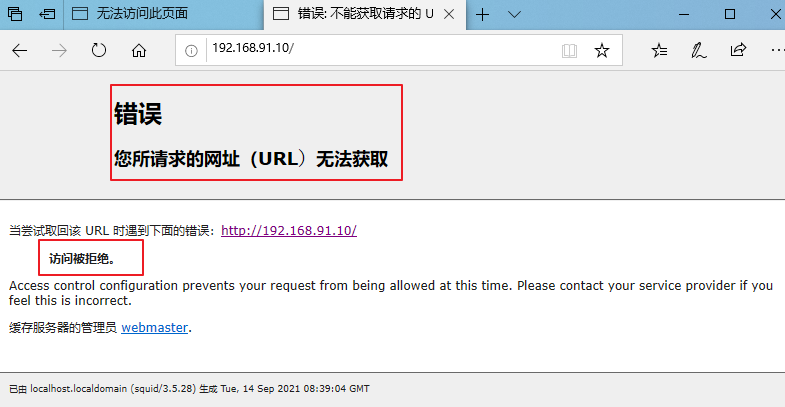785x407 pixels.
Task: Show tabs you've set aside
Action: coord(15,14)
